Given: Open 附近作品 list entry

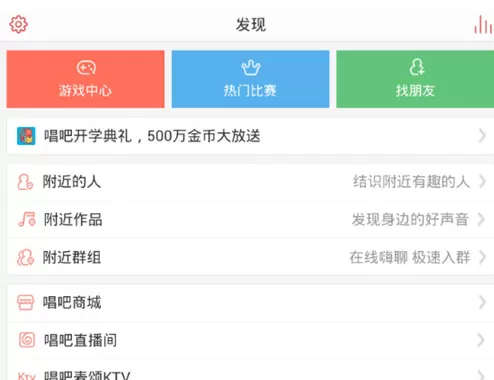Looking at the screenshot, I should point(250,220).
